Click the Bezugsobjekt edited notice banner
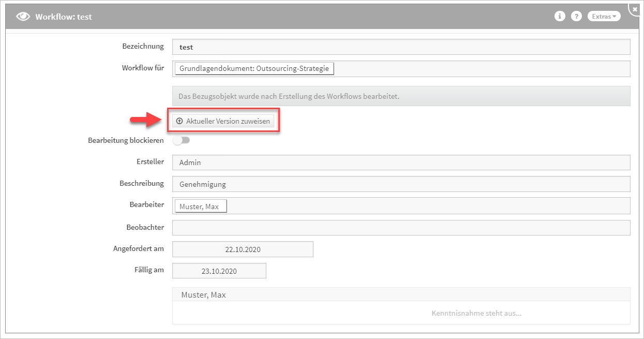644x339 pixels. tap(401, 96)
